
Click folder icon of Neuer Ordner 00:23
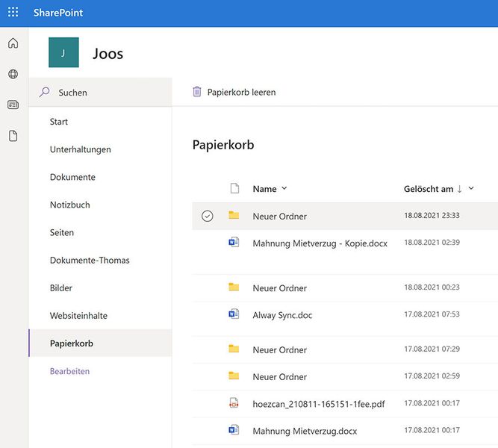(234, 287)
